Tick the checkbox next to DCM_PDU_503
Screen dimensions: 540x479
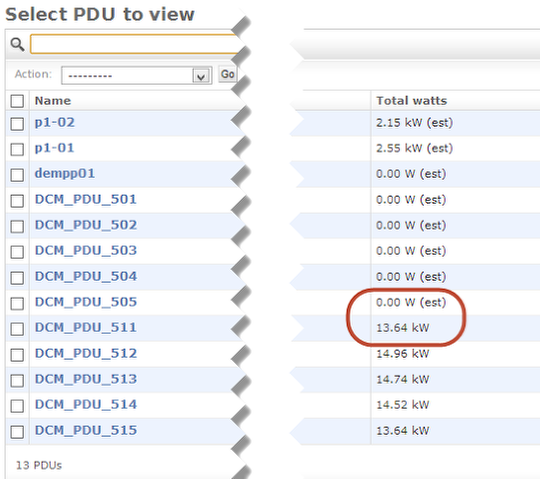(x=17, y=252)
